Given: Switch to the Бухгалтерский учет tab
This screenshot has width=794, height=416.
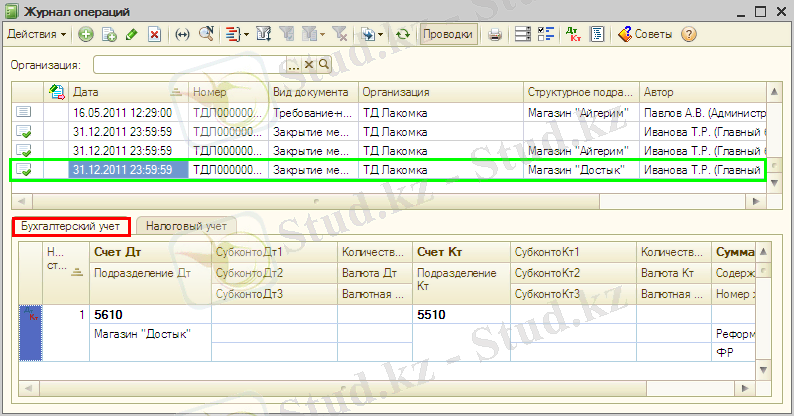Looking at the screenshot, I should point(71,226).
